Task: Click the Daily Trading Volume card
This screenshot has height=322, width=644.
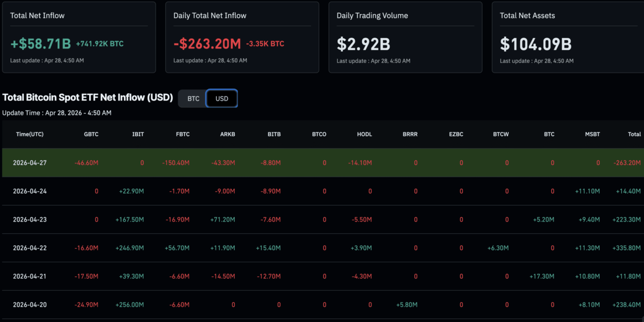Action: [405, 37]
